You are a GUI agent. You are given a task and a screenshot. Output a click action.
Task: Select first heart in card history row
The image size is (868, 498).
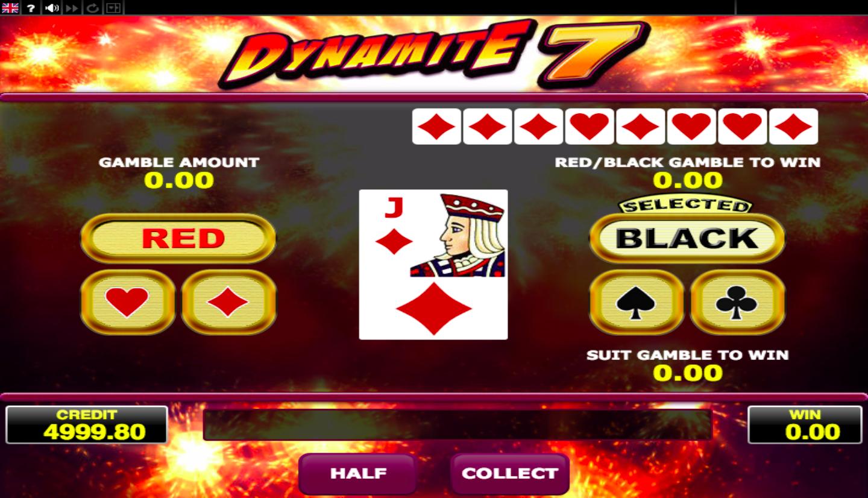coord(590,127)
